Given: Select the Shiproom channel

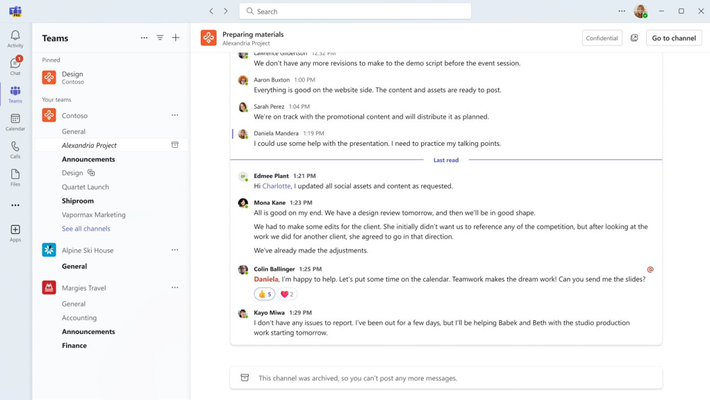Looking at the screenshot, I should pos(78,201).
